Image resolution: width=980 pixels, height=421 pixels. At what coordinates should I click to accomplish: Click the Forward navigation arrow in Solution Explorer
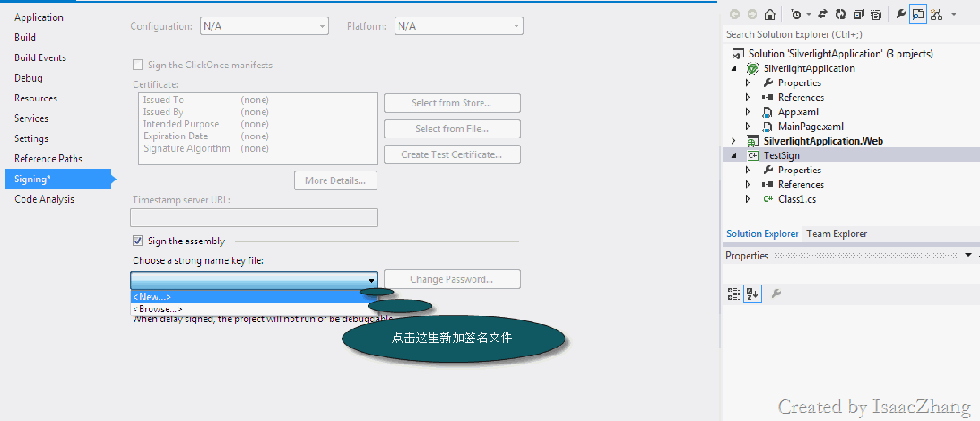[x=752, y=14]
